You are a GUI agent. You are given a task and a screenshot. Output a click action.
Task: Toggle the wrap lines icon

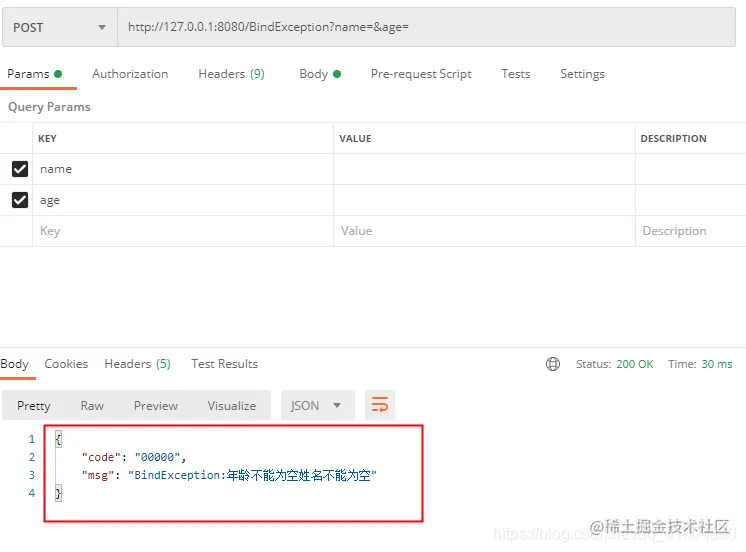coord(380,405)
